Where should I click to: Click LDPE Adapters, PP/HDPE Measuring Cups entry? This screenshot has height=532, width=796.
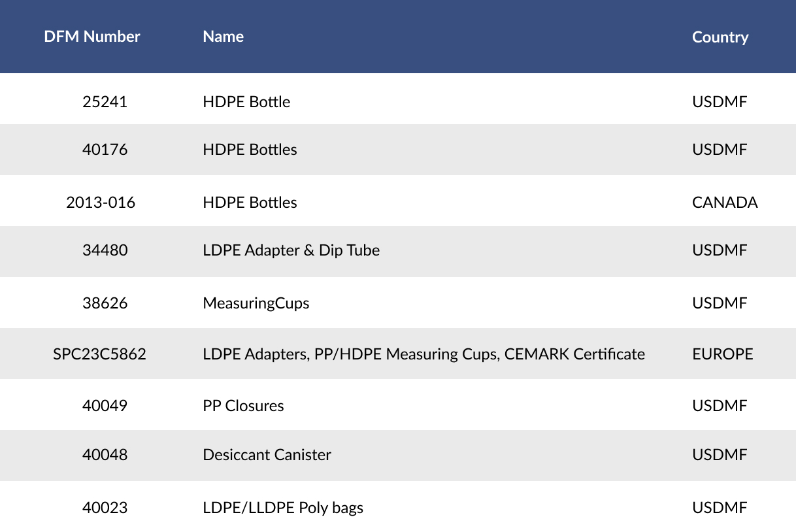coord(423,354)
